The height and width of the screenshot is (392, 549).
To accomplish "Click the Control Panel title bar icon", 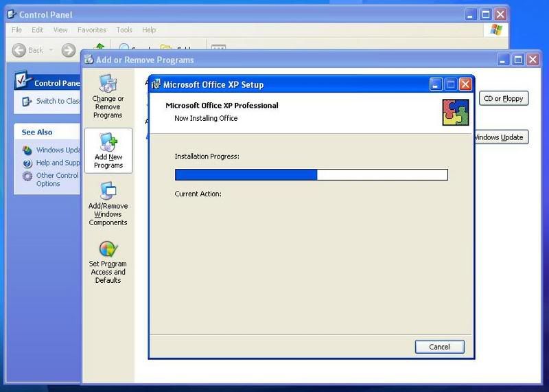I will point(10,14).
